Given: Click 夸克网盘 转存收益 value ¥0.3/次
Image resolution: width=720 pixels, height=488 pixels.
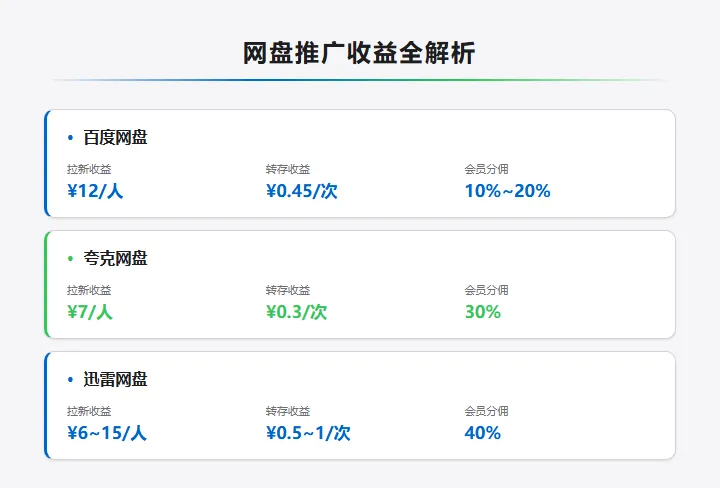Looking at the screenshot, I should coord(296,312).
